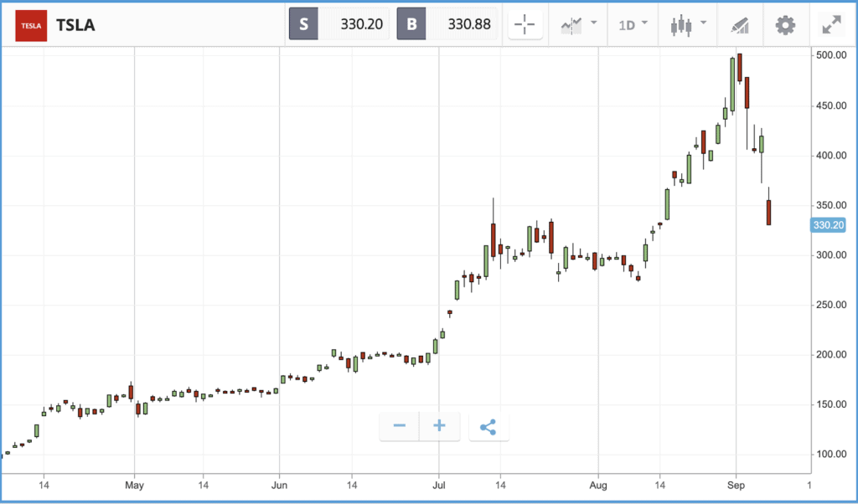Click the 330.20 current price label
Image resolution: width=858 pixels, height=504 pixels.
point(828,225)
